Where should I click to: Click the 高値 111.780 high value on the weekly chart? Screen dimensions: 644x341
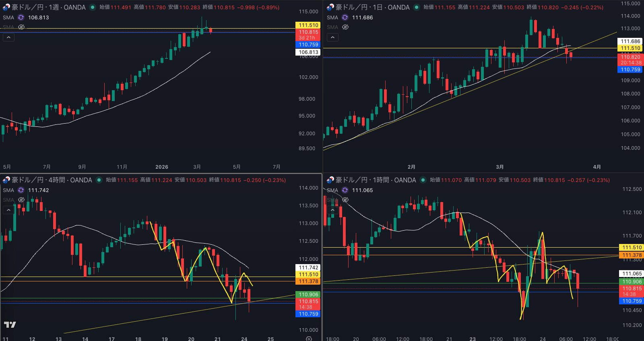149,7
